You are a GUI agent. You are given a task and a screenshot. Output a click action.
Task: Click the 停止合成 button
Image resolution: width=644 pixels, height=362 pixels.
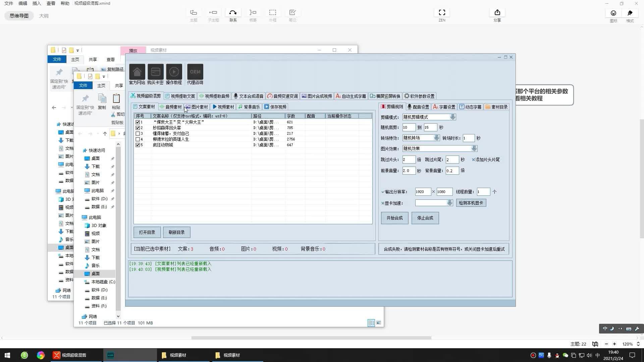click(425, 218)
